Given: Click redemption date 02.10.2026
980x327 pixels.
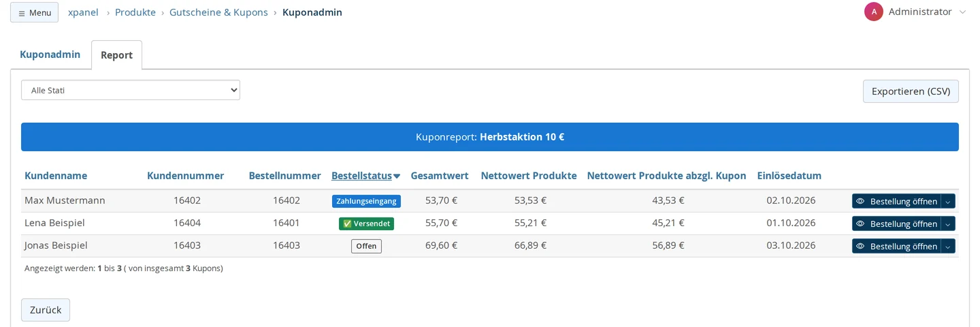Looking at the screenshot, I should (791, 200).
